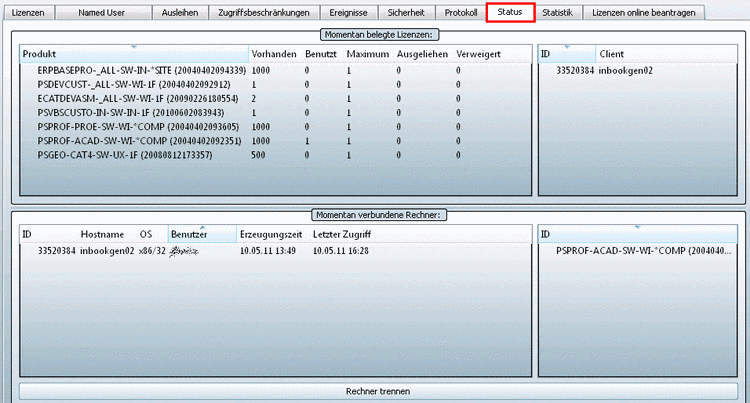Click client ID 33520384 in licenses client list
This screenshot has height=403, width=750.
pyautogui.click(x=575, y=70)
